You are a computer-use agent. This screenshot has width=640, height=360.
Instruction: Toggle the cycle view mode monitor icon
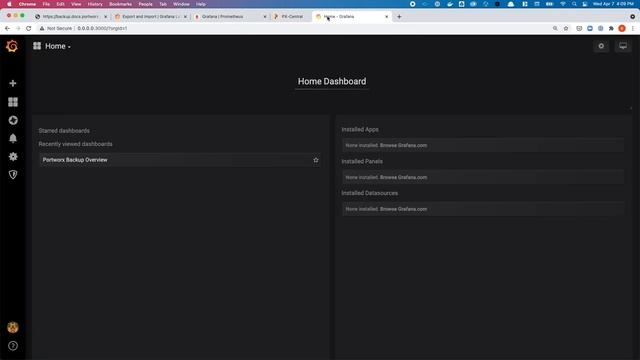click(x=623, y=46)
